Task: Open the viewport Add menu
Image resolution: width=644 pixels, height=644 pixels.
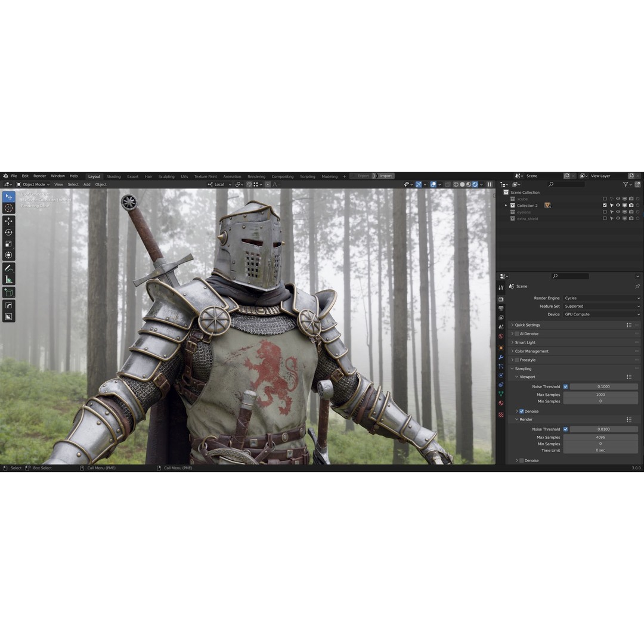Action: (x=86, y=184)
